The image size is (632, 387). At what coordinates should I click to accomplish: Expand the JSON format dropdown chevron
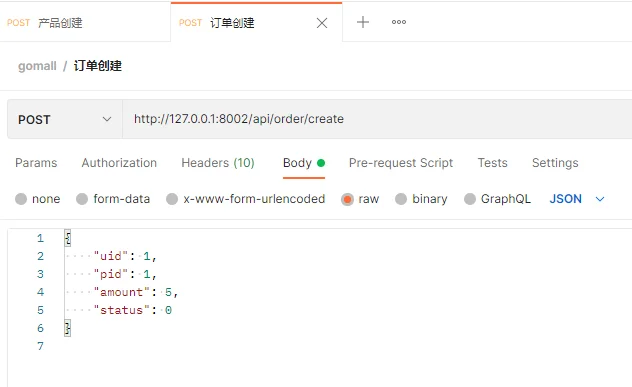click(600, 199)
